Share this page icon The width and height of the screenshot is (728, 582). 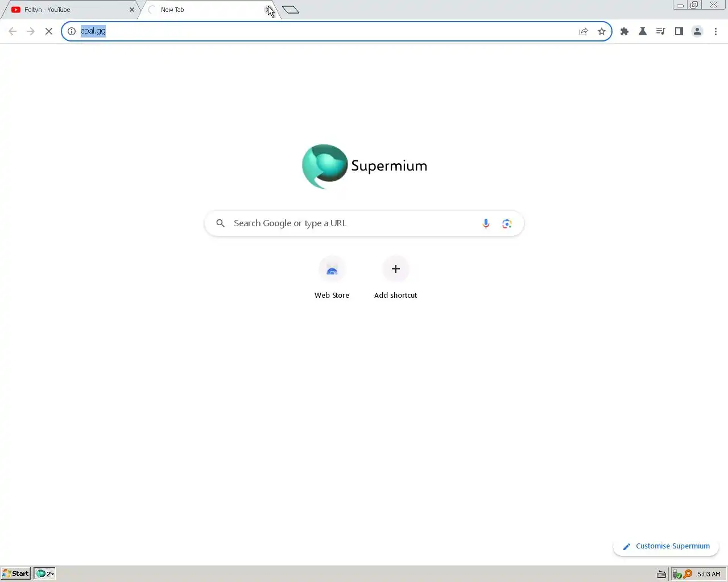pyautogui.click(x=584, y=31)
